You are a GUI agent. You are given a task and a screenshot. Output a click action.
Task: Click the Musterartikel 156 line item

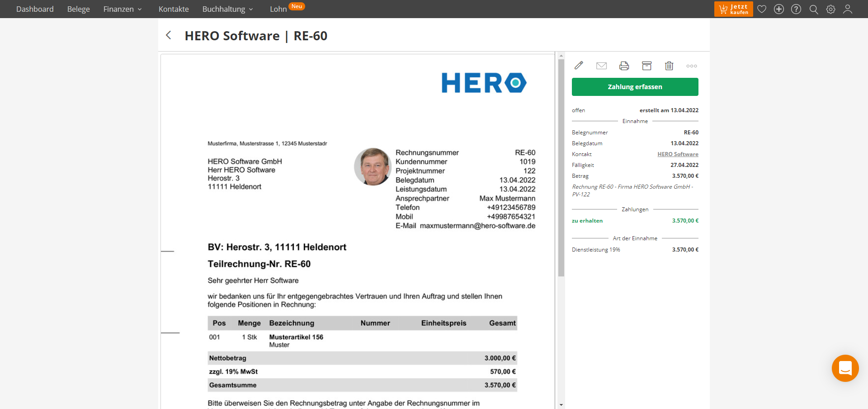coord(296,337)
